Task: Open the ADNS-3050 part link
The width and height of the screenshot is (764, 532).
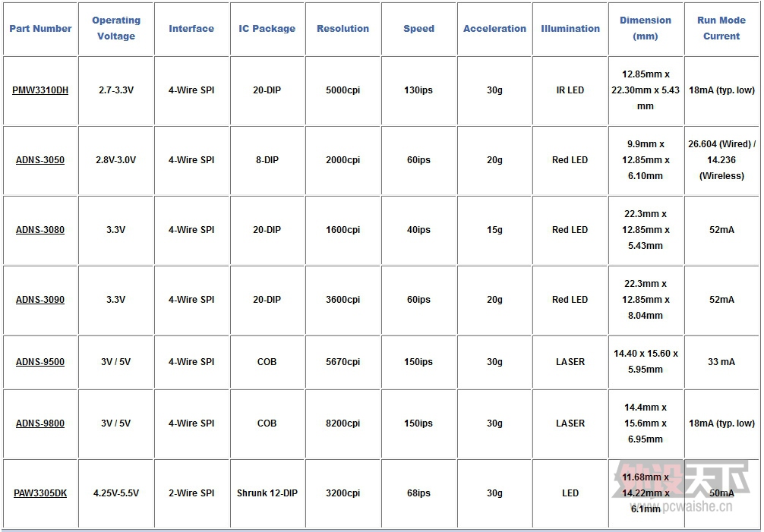Action: [x=40, y=159]
